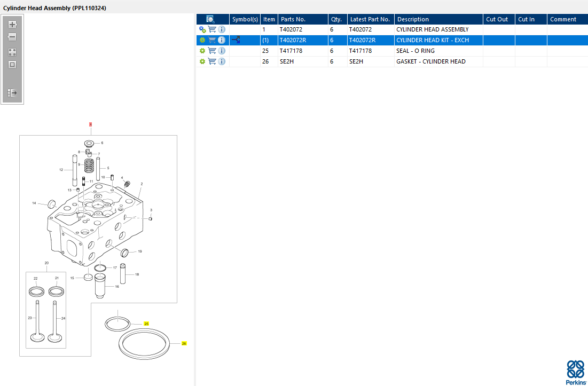Click item number 25 in the table

265,51
